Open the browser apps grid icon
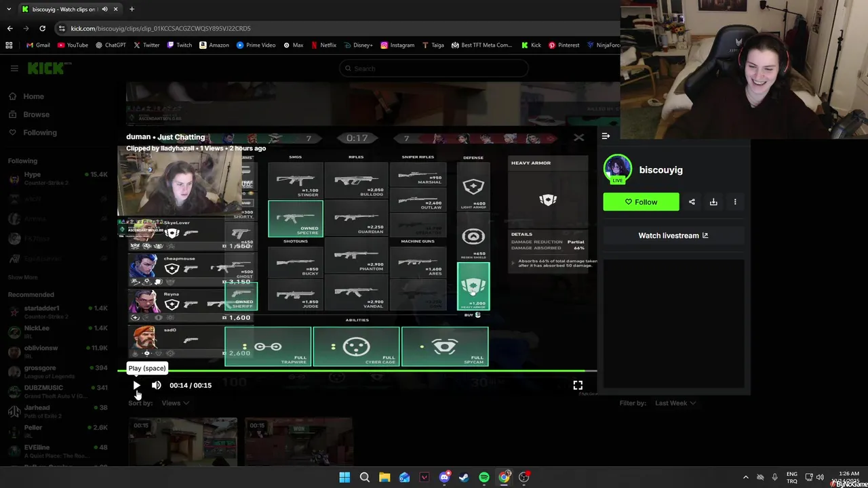Viewport: 868px width, 488px height. 9,45
